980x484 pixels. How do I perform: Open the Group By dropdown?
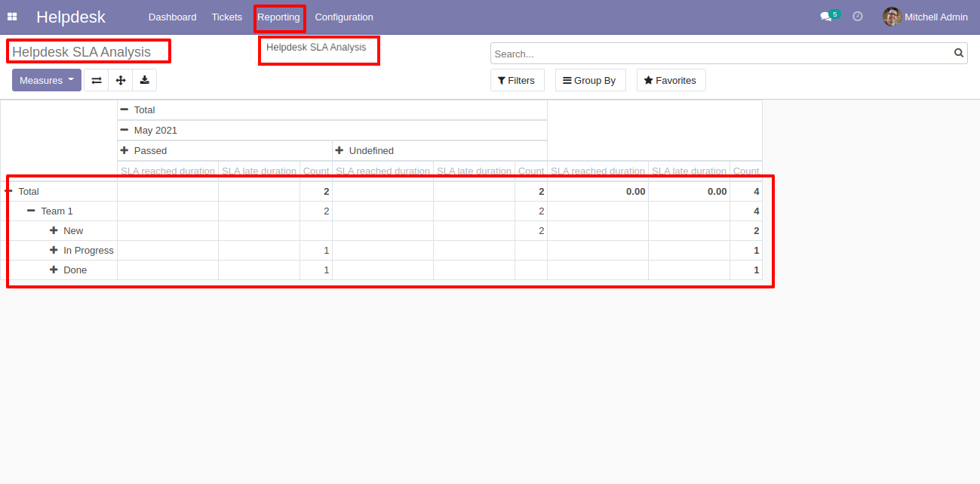(591, 80)
